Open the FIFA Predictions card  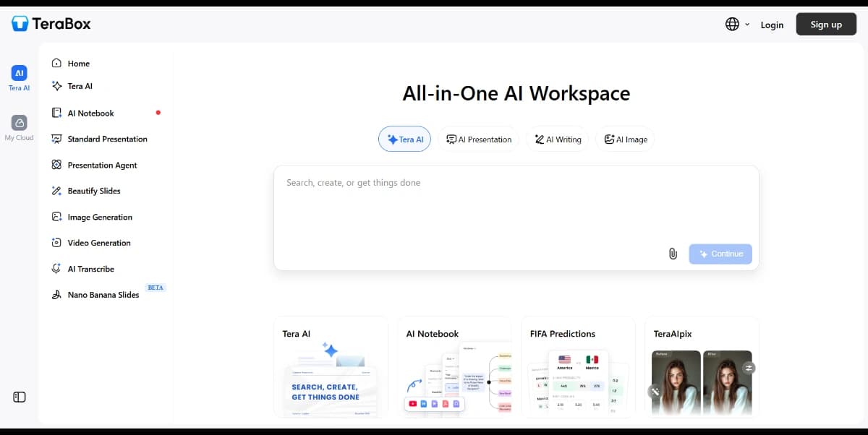pos(579,367)
